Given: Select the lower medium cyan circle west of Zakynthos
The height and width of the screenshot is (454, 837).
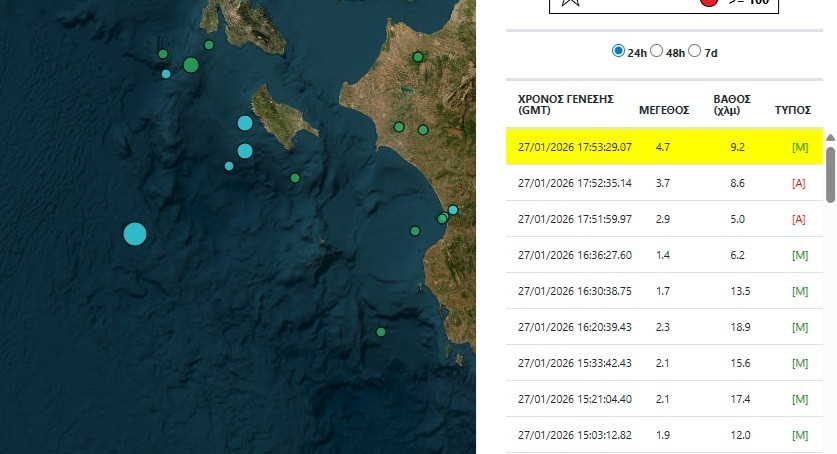Looking at the screenshot, I should [245, 151].
